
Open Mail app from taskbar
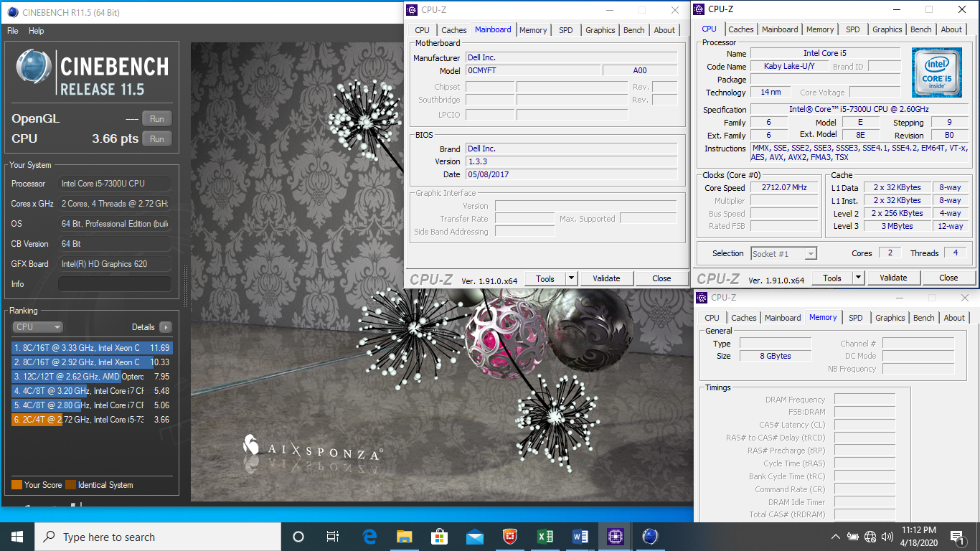[x=474, y=537]
